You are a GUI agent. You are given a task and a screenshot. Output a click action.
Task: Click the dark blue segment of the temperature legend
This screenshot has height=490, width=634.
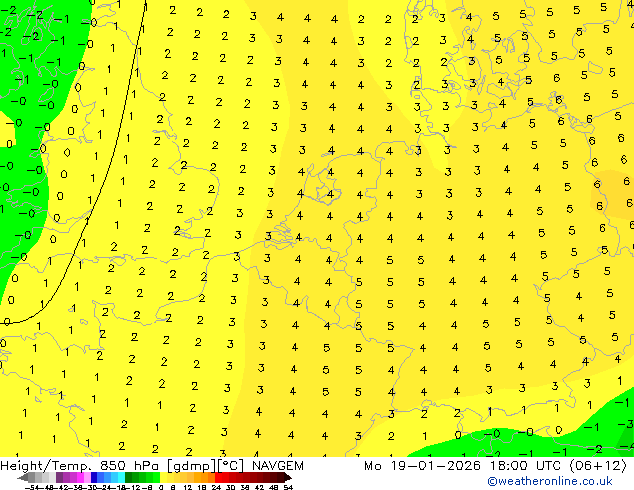(94, 477)
